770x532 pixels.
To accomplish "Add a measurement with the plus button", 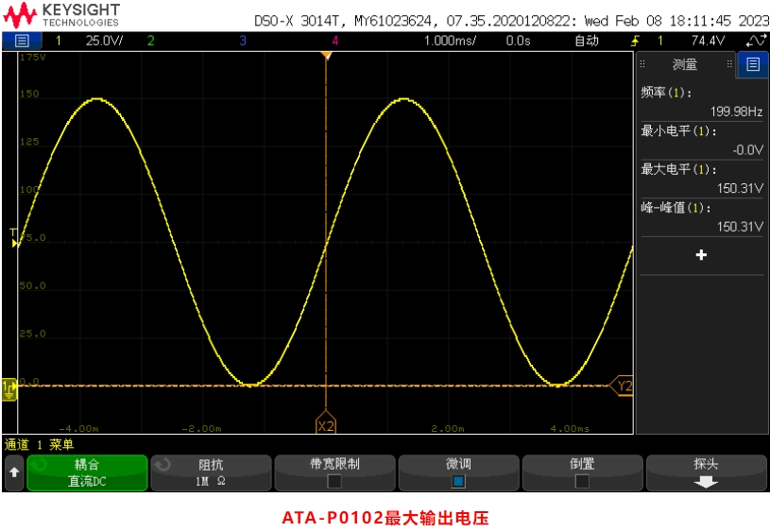I will coord(701,254).
